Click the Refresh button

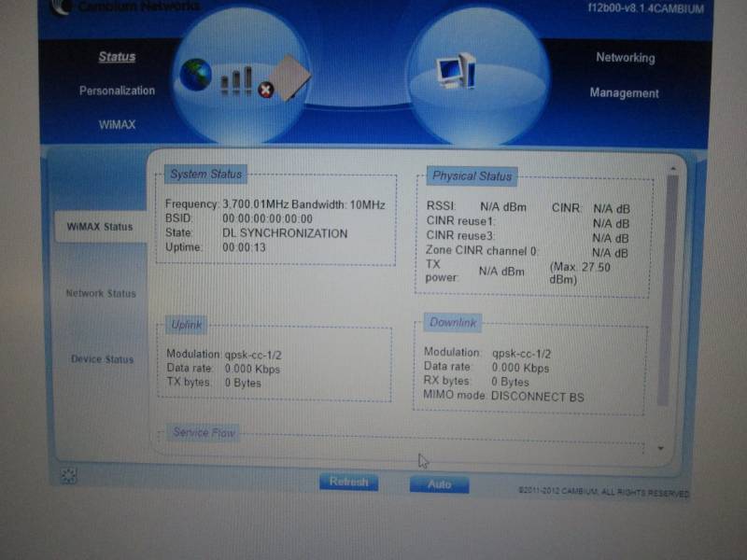(348, 483)
